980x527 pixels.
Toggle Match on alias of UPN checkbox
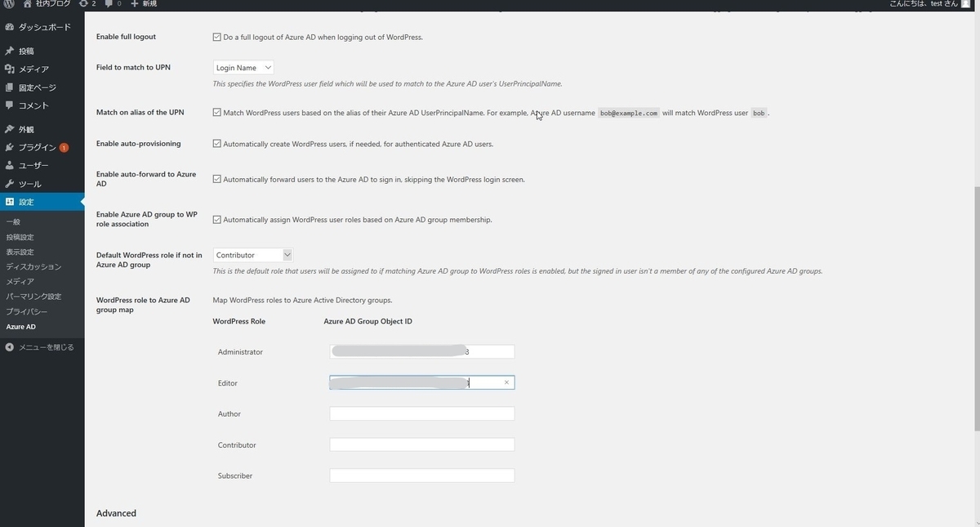(216, 113)
